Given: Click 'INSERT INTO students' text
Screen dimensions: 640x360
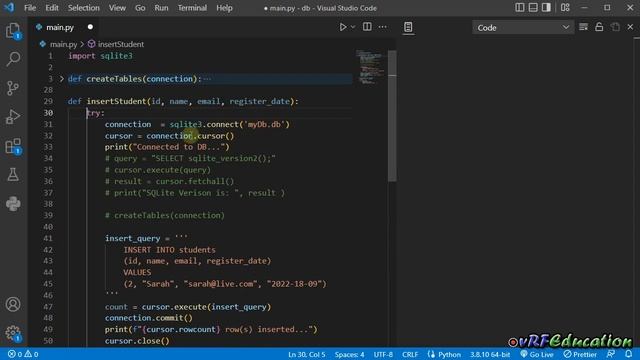Looking at the screenshot, I should tap(169, 249).
